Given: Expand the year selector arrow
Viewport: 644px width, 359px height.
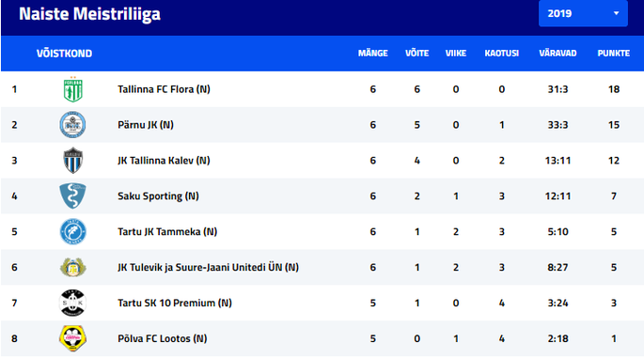Looking at the screenshot, I should (x=616, y=13).
